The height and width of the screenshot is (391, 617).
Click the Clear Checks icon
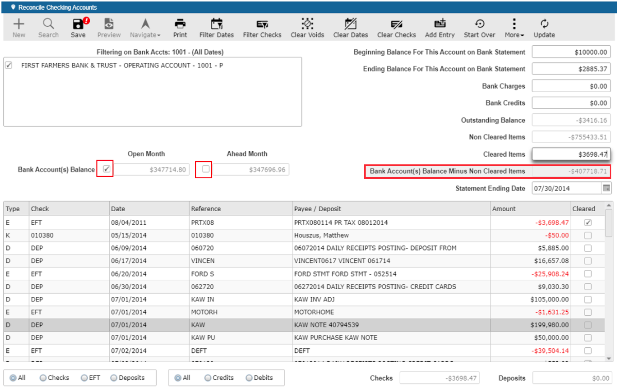(x=397, y=28)
